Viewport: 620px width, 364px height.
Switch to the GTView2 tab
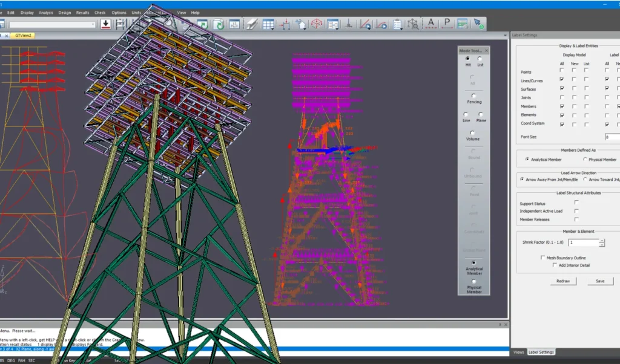tap(23, 36)
